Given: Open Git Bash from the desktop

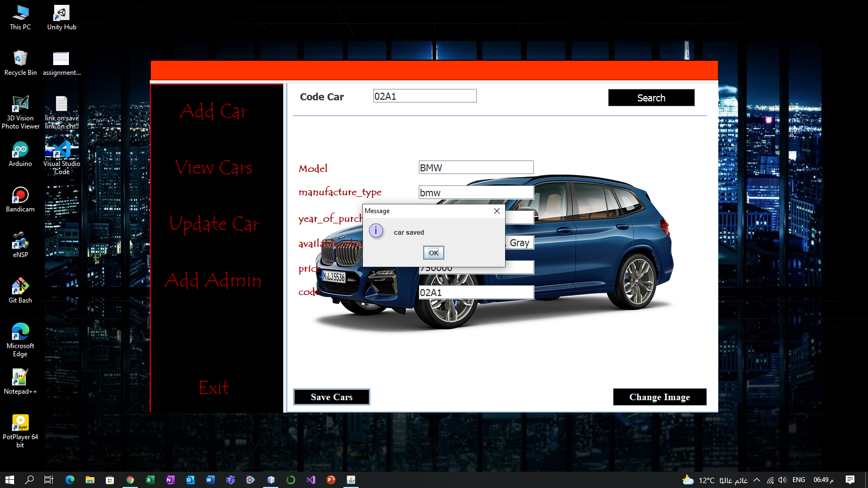Looking at the screenshot, I should (x=20, y=287).
